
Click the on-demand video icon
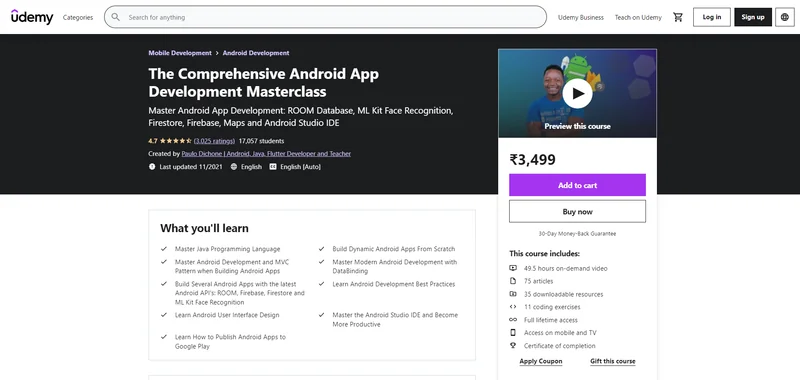pyautogui.click(x=513, y=268)
